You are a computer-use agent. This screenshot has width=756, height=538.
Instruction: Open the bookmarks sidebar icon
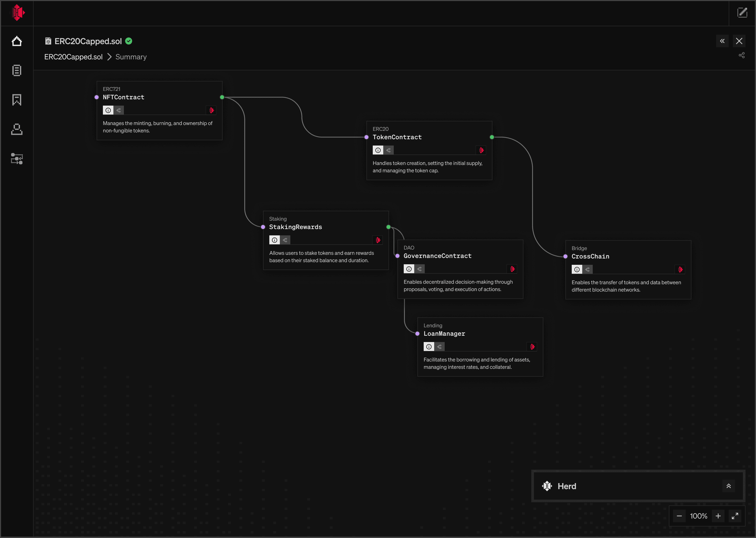(x=17, y=100)
